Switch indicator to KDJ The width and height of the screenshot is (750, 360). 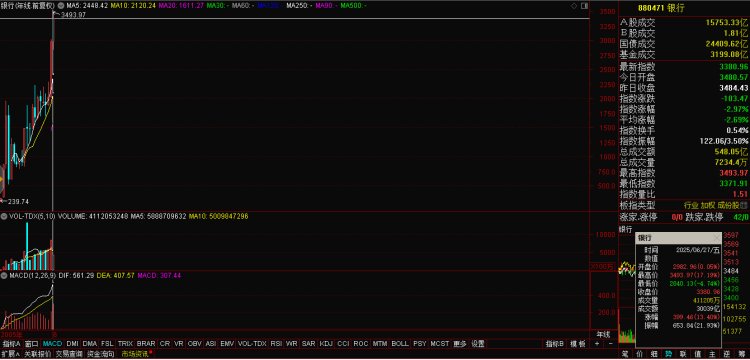click(326, 344)
